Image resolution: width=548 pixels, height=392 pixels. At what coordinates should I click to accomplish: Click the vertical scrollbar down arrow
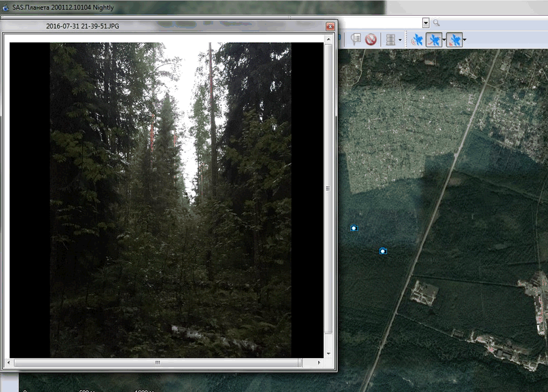pyautogui.click(x=329, y=353)
